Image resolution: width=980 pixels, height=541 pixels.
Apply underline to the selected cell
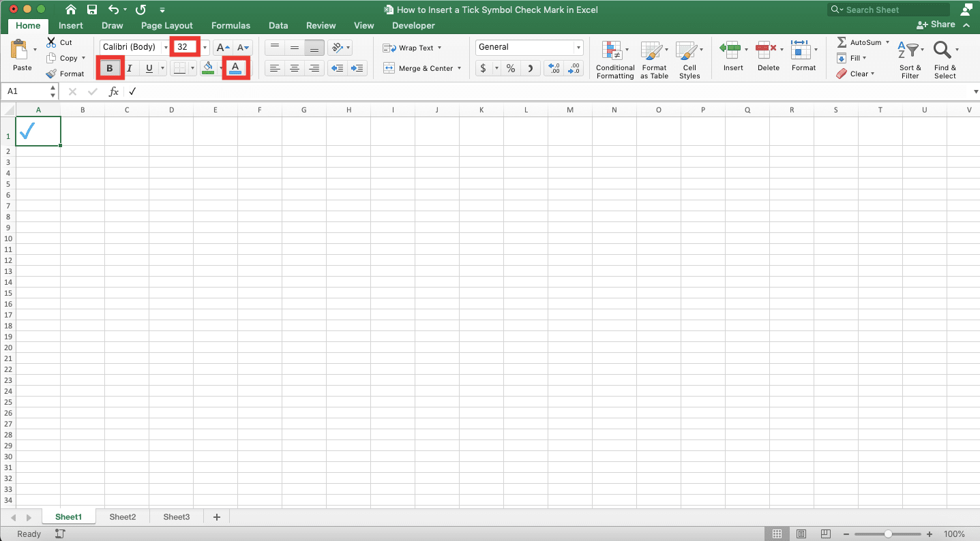click(x=148, y=68)
